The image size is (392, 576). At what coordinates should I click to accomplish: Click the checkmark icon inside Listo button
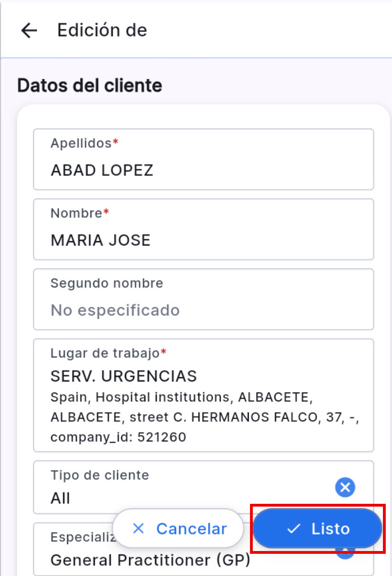(293, 528)
